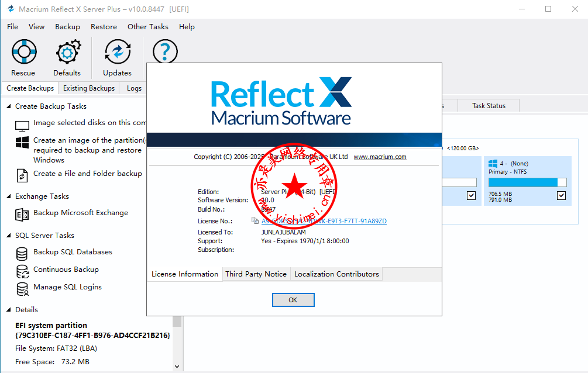Click Create an image of partitions for Windows
Viewport: 588px width, 373px height.
(88, 150)
